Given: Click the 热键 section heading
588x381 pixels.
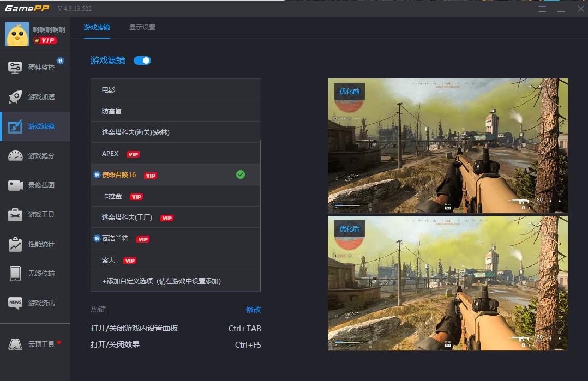Looking at the screenshot, I should 98,309.
